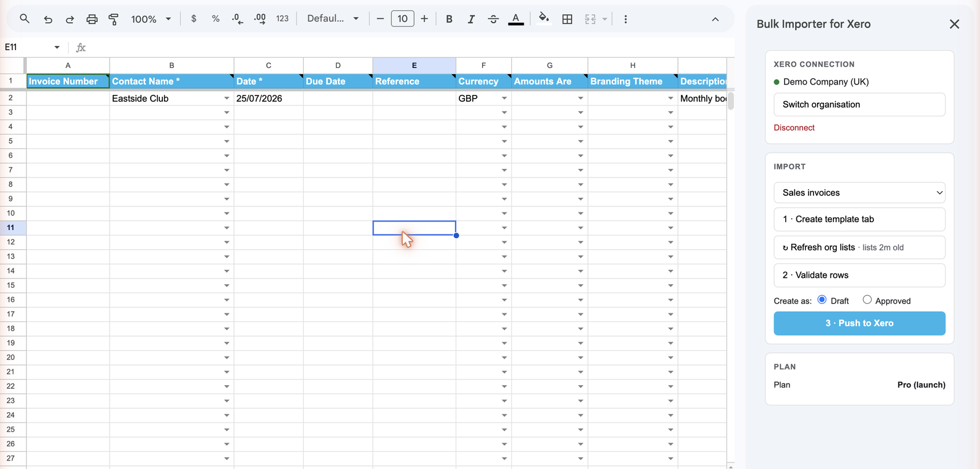Activate the paint format tool
This screenshot has width=980, height=469.
click(x=113, y=19)
